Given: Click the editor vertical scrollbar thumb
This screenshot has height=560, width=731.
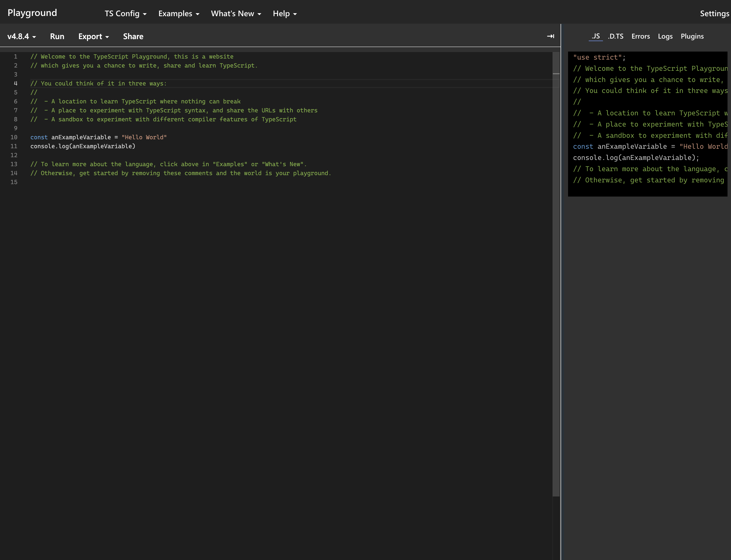Looking at the screenshot, I should [x=556, y=274].
